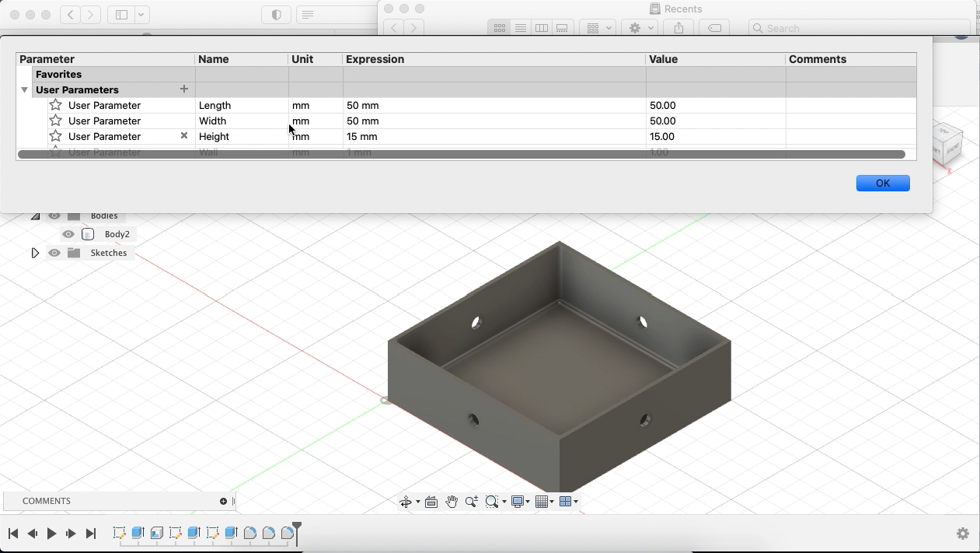
Task: Edit the Length expression 50 mm
Action: point(494,105)
